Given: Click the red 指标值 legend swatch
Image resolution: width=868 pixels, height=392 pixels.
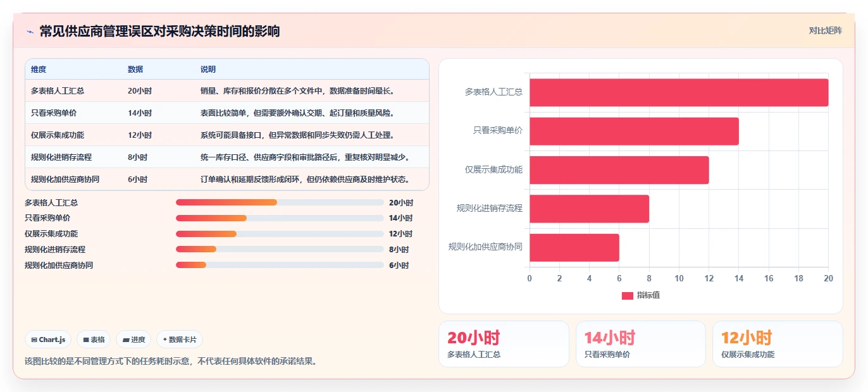Looking at the screenshot, I should [x=628, y=295].
